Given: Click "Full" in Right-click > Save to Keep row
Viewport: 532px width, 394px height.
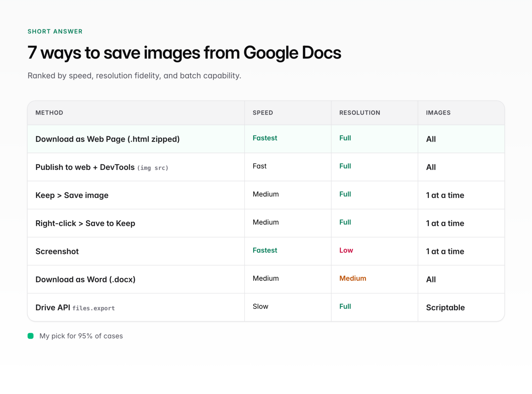Looking at the screenshot, I should (345, 222).
